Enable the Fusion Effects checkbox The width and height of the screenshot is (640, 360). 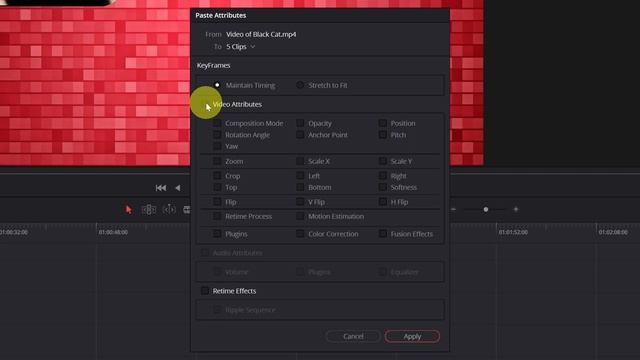[382, 233]
